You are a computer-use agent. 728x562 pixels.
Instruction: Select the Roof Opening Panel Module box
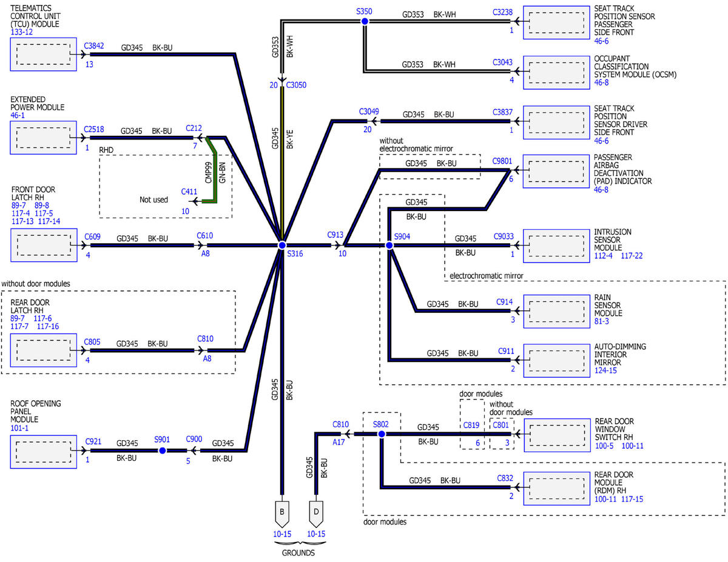pos(44,451)
